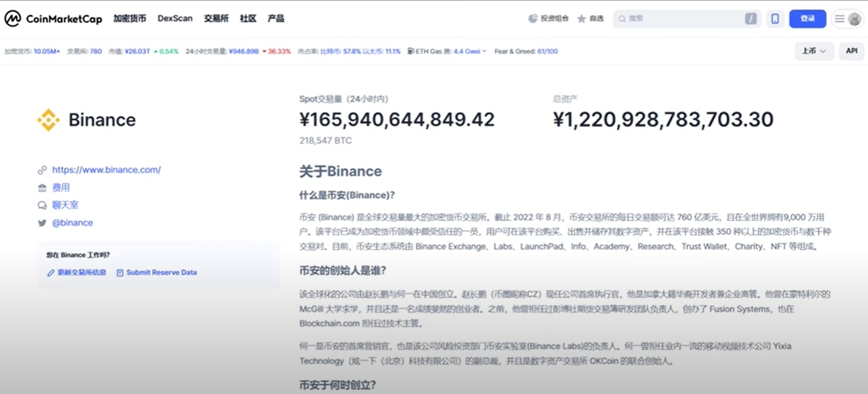Open 投资组合 portfolio pie icon
868x394 pixels.
pyautogui.click(x=533, y=19)
